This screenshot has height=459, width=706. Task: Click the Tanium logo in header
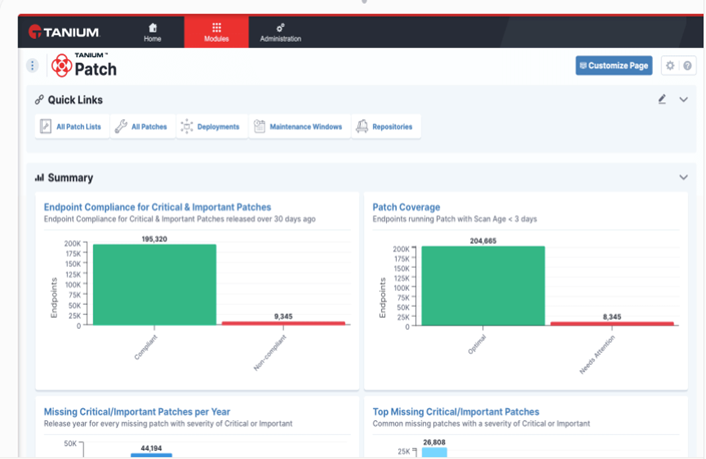(63, 32)
